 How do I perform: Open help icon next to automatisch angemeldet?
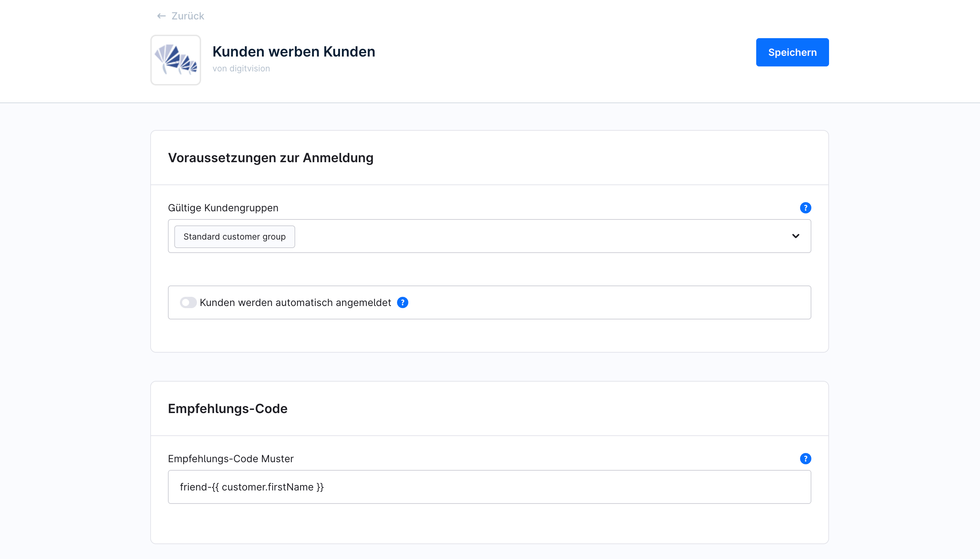(x=402, y=302)
